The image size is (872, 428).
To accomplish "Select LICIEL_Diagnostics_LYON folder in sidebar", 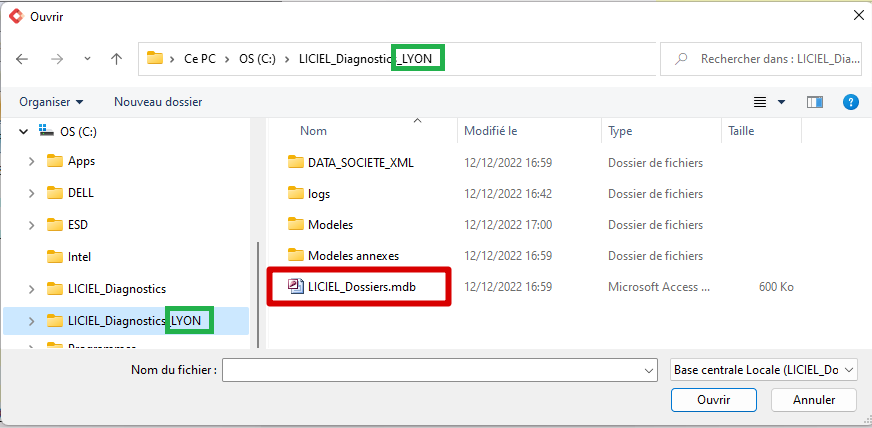I will pos(126,321).
